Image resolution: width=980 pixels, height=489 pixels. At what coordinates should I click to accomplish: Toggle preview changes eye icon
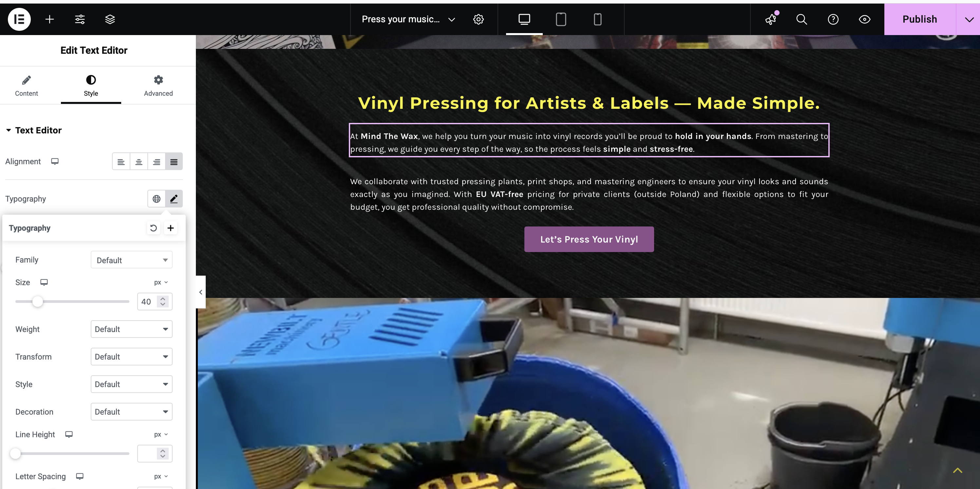pos(865,19)
